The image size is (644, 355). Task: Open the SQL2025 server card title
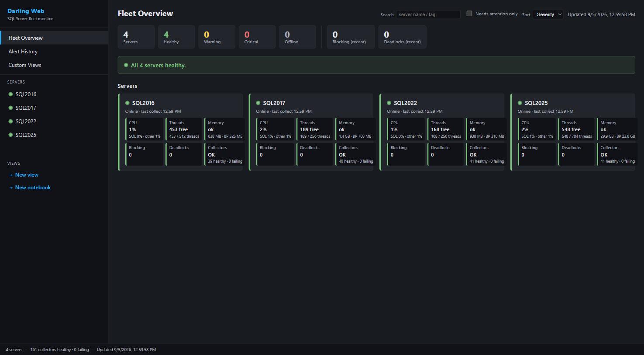click(536, 103)
